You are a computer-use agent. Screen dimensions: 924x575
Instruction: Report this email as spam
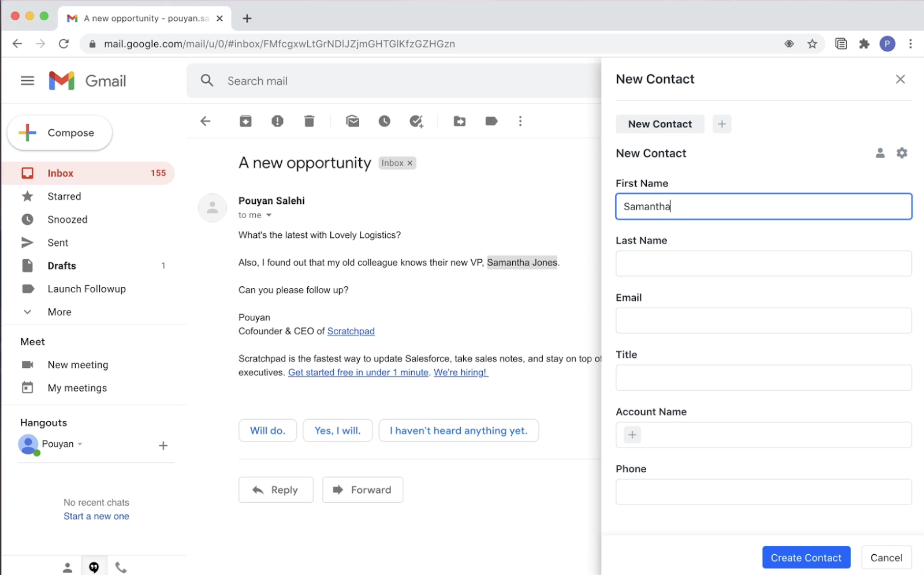click(277, 121)
